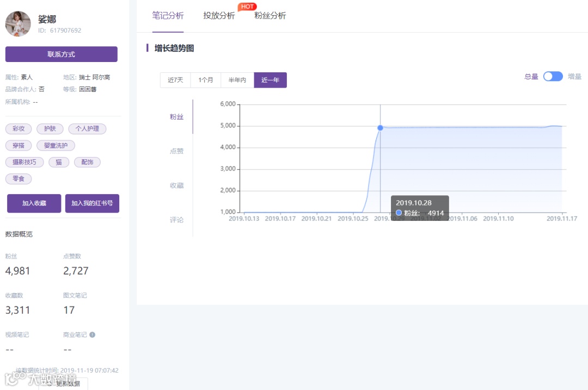Open the 粉丝分析 tab
Screen dimensions: 588x390
[270, 15]
